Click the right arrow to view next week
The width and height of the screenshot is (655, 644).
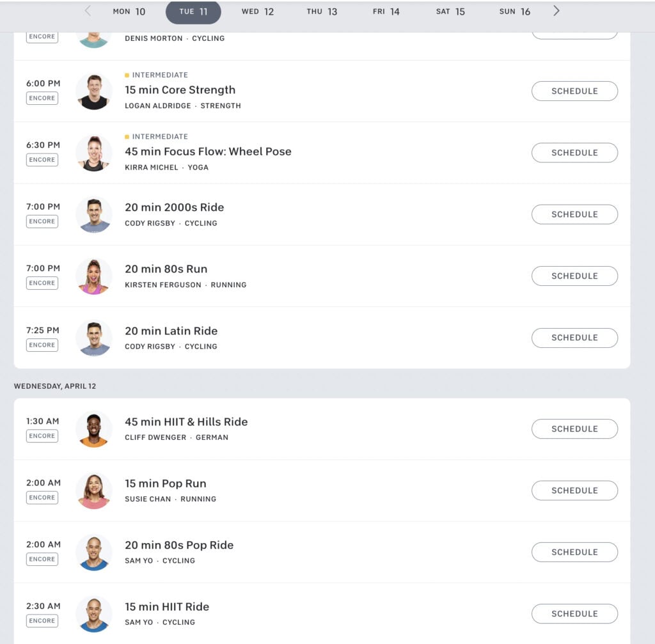556,10
